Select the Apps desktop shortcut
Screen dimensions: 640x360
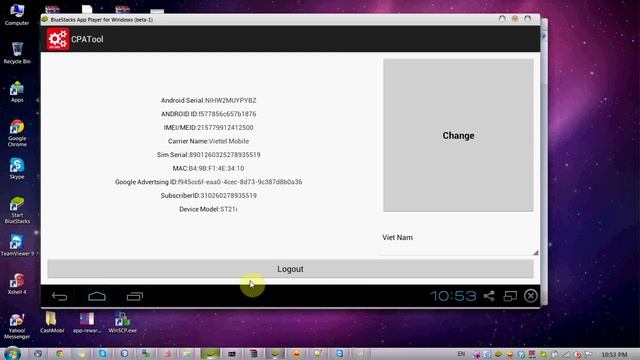pos(17,92)
